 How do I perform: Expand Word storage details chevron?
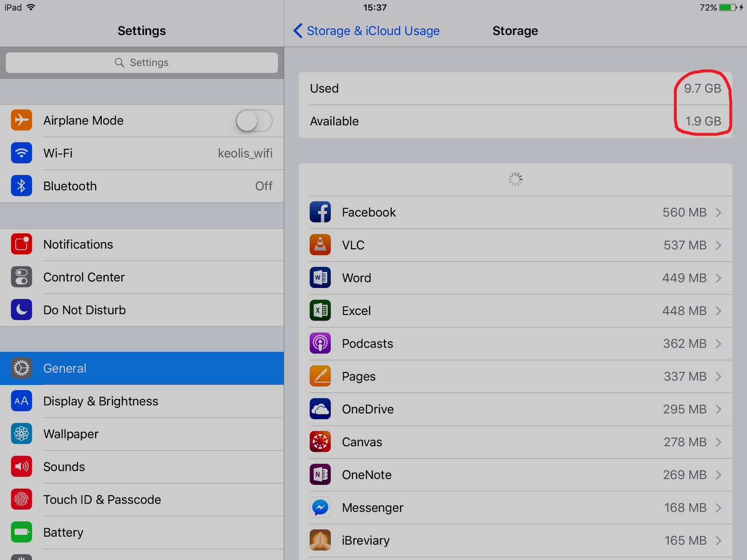[x=719, y=278]
